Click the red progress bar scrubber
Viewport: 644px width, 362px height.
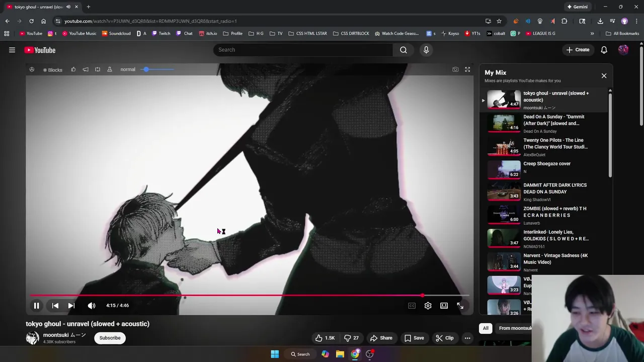[x=422, y=296]
